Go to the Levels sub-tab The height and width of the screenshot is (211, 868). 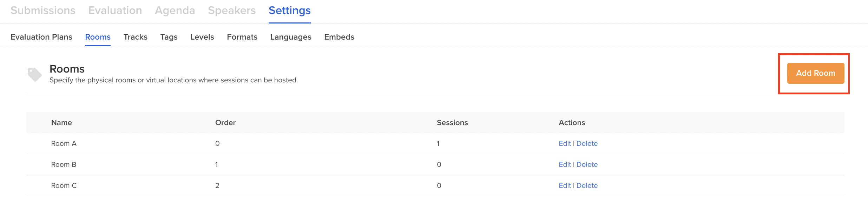pyautogui.click(x=202, y=37)
